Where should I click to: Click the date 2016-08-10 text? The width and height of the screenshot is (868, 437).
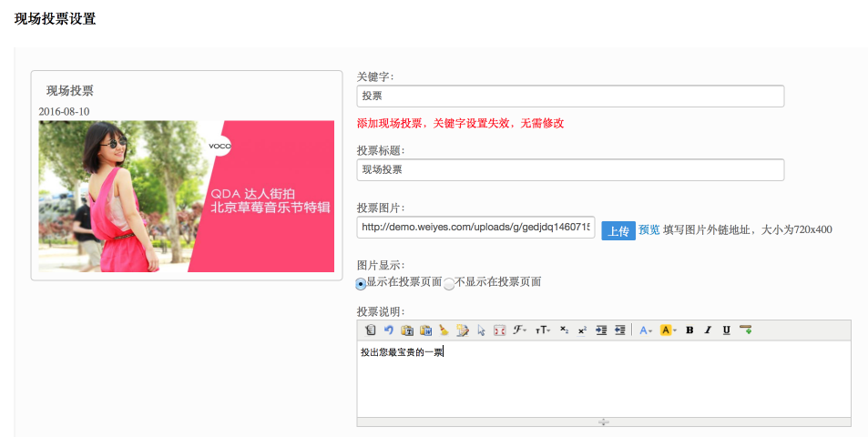(x=65, y=112)
